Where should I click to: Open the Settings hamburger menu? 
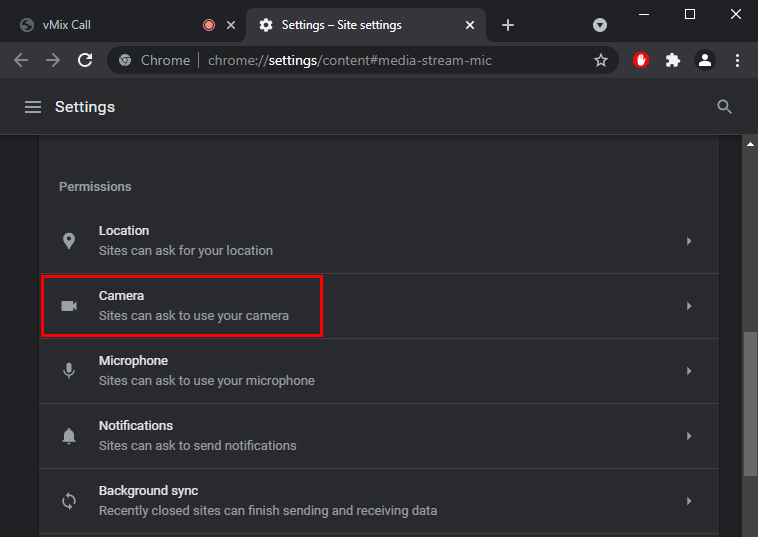(x=33, y=107)
